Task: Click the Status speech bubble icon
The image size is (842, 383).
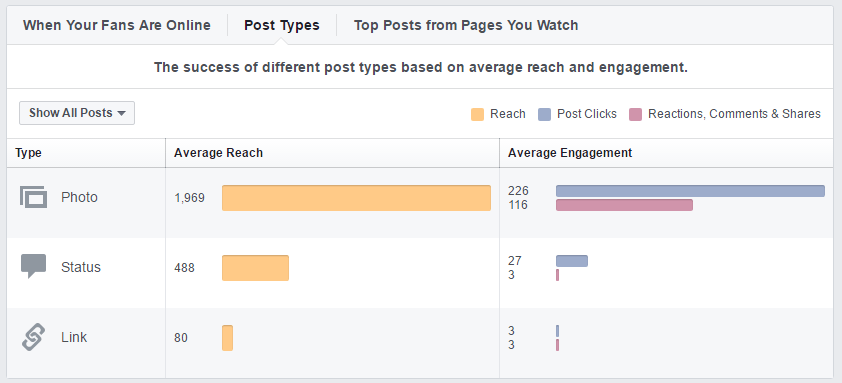Action: point(33,266)
